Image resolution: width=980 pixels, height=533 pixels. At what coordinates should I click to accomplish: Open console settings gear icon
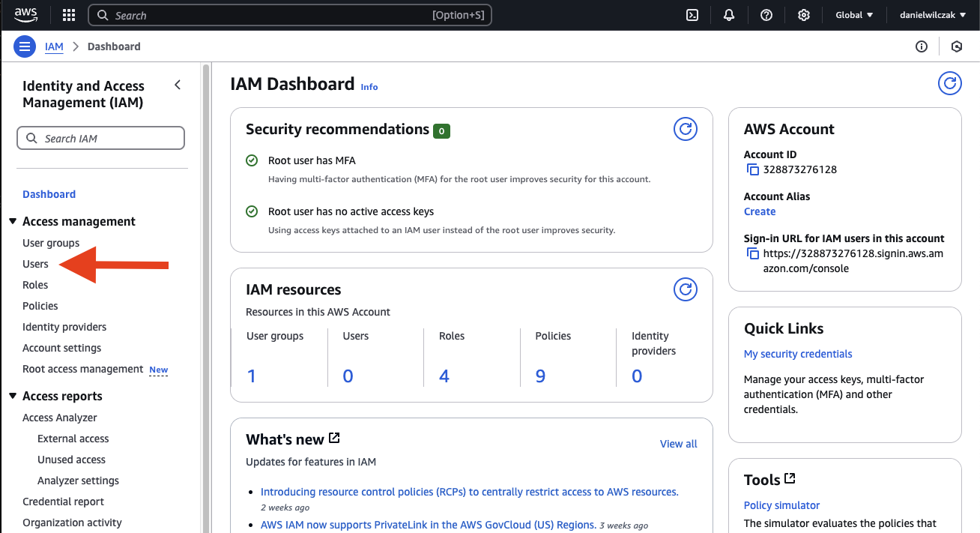click(804, 15)
